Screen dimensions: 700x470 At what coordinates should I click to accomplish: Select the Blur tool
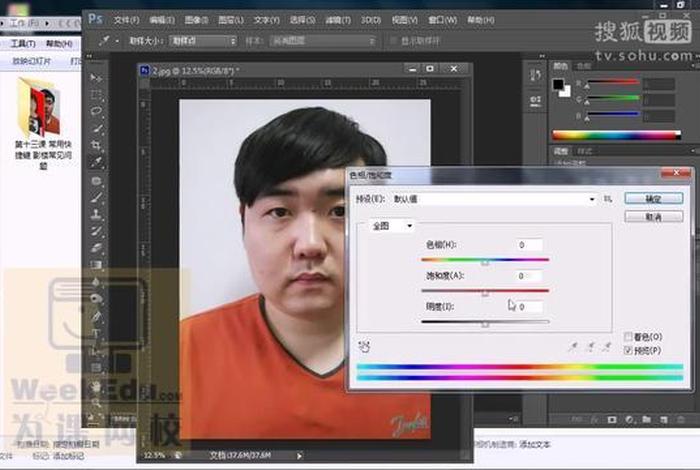coord(96,282)
